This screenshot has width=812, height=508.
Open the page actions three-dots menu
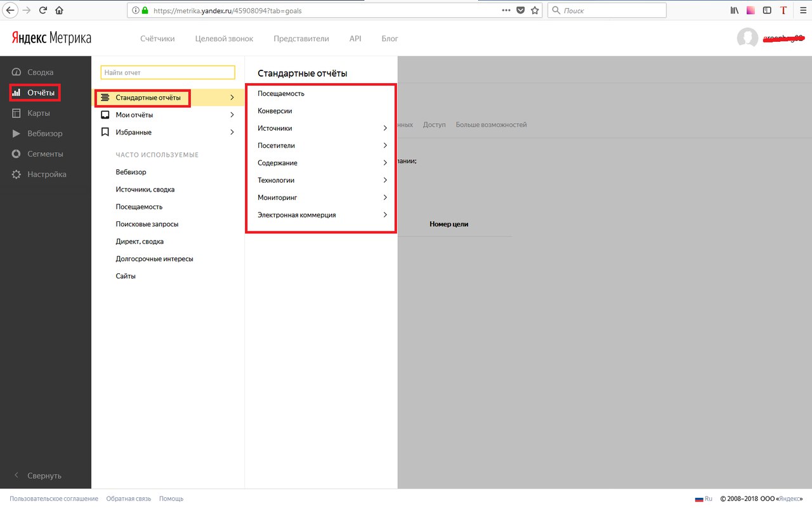[x=506, y=10]
